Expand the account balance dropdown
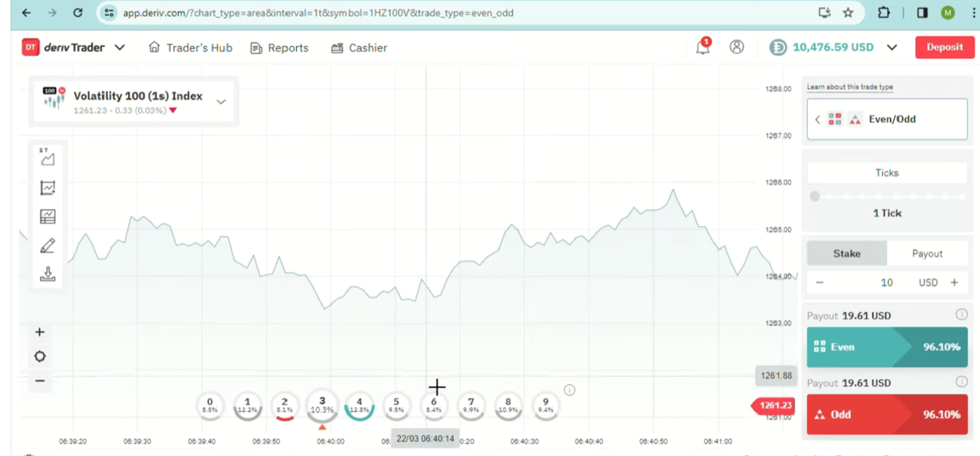Image resolution: width=980 pixels, height=456 pixels. 892,48
